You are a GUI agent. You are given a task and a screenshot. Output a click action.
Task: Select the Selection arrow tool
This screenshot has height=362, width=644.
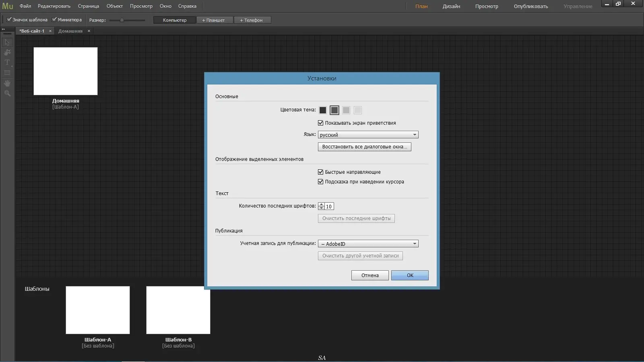(x=7, y=42)
